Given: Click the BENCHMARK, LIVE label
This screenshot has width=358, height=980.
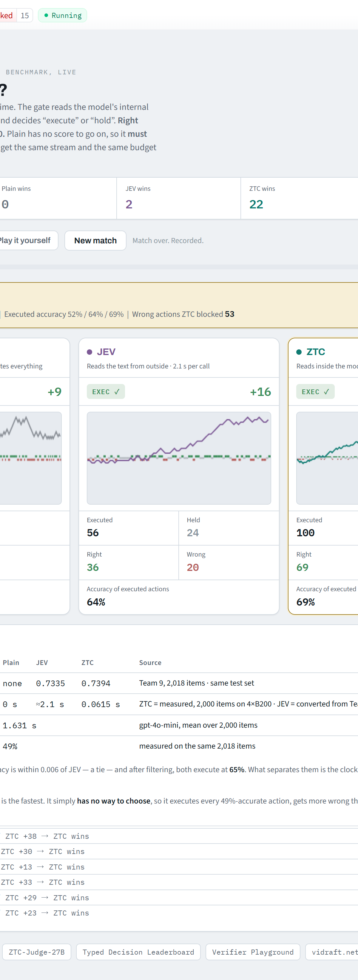Looking at the screenshot, I should coord(41,72).
